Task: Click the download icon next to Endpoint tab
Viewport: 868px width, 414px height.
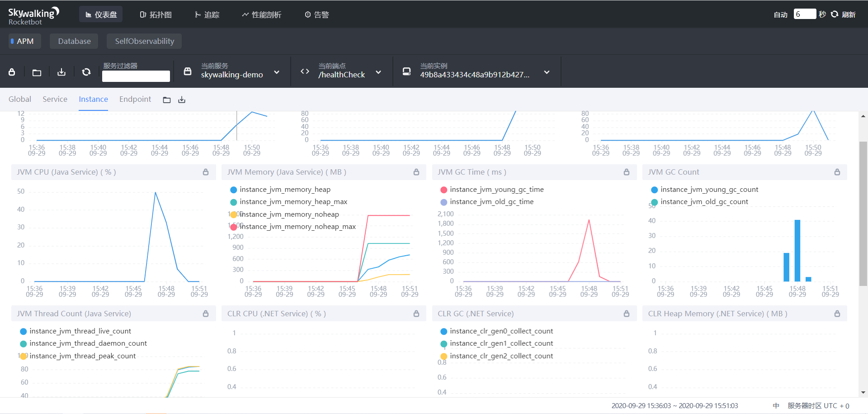Action: point(182,100)
